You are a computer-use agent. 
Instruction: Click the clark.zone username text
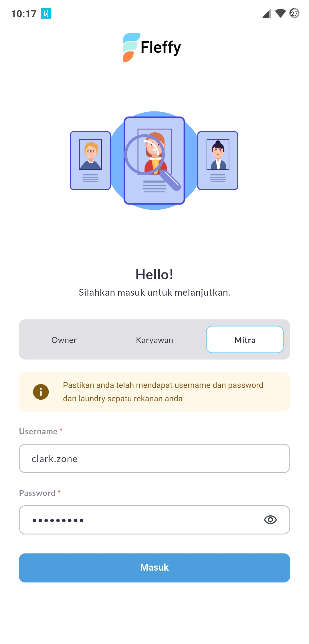click(55, 458)
